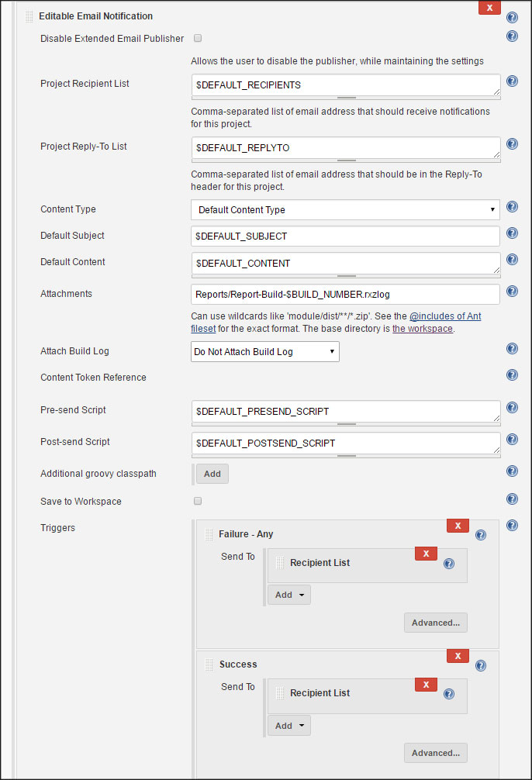The width and height of the screenshot is (532, 780).
Task: Enable Disable Extended Email Publisher checkbox
Action: pos(198,38)
